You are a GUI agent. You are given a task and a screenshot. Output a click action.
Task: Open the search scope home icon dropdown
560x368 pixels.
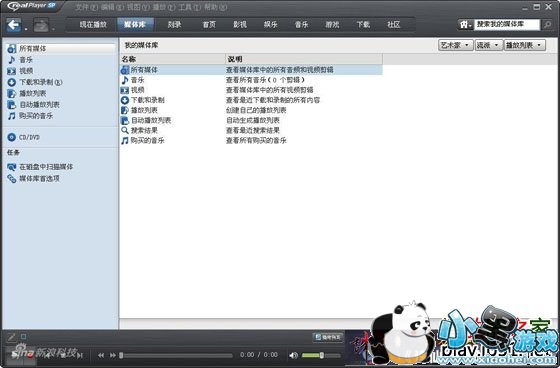[x=466, y=25]
